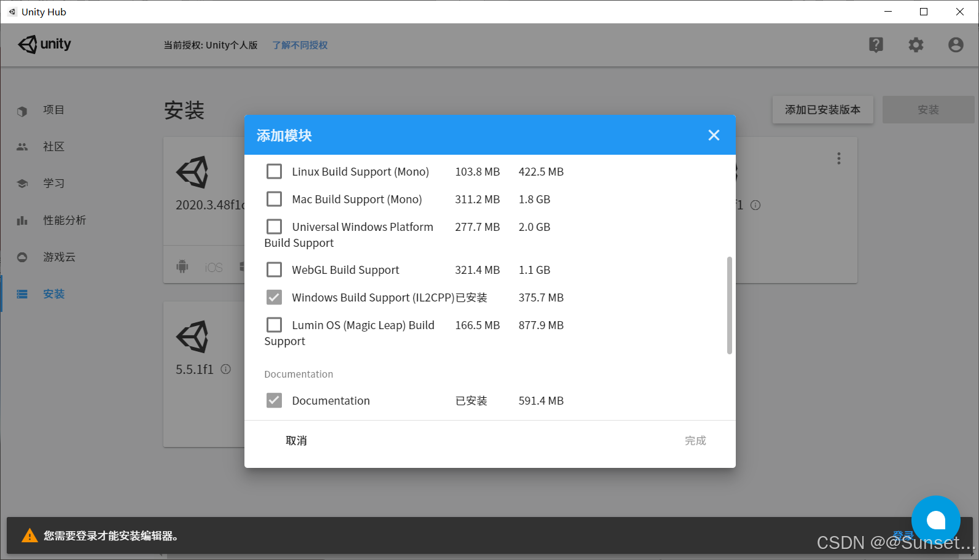Open 了解不同授权 link
Image resolution: width=979 pixels, height=560 pixels.
tap(300, 45)
